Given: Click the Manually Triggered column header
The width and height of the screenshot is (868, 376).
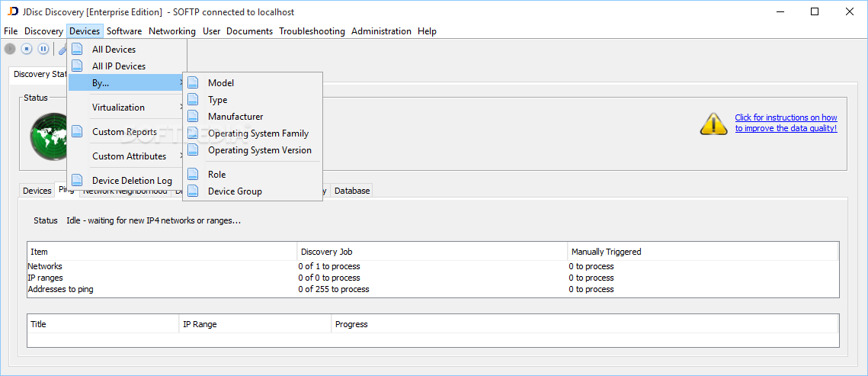Looking at the screenshot, I should (703, 252).
